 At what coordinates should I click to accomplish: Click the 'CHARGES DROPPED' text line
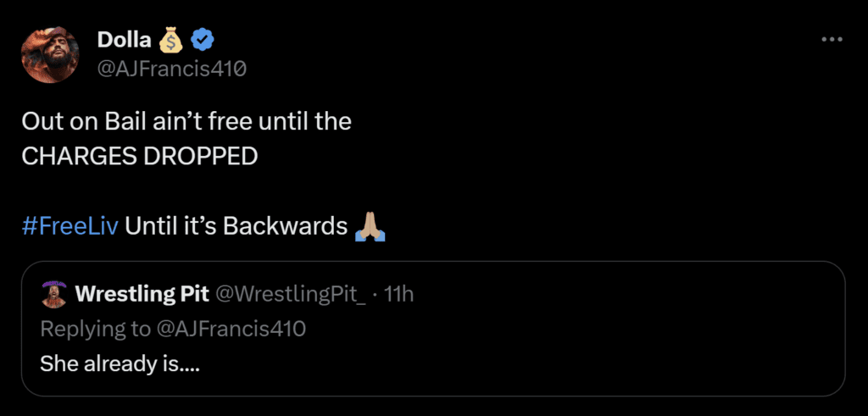(140, 157)
